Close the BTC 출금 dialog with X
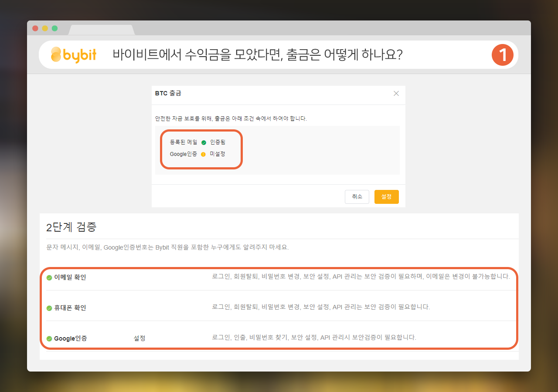This screenshot has width=558, height=392. pos(396,93)
